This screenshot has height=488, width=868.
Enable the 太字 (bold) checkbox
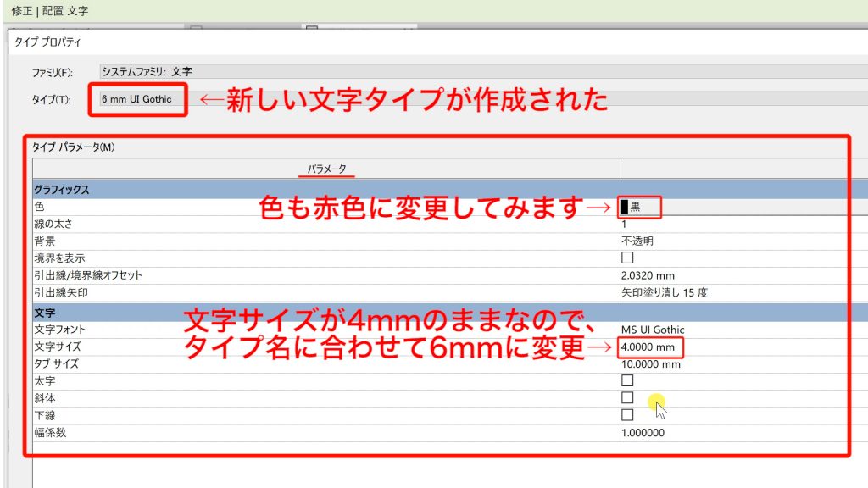coord(626,380)
